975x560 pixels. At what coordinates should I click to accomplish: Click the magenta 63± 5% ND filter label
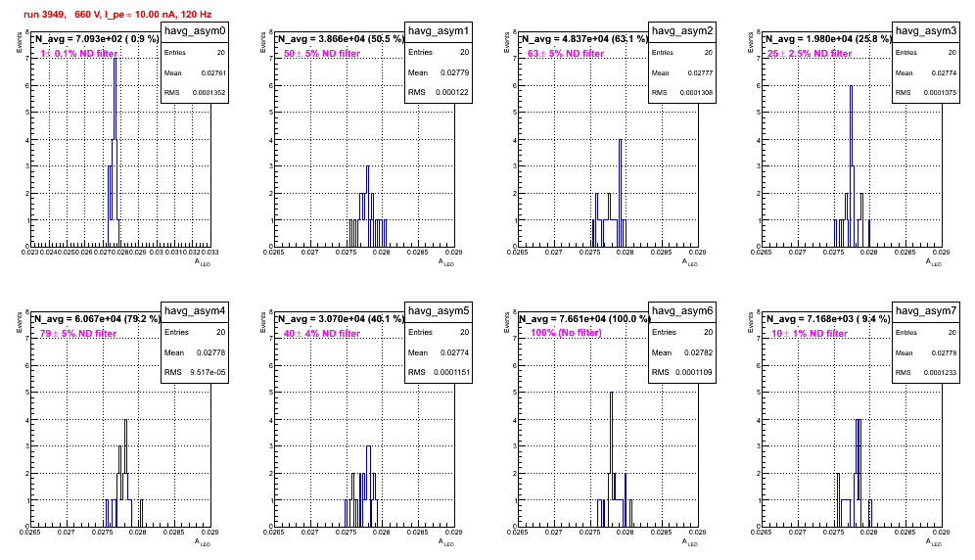[566, 54]
